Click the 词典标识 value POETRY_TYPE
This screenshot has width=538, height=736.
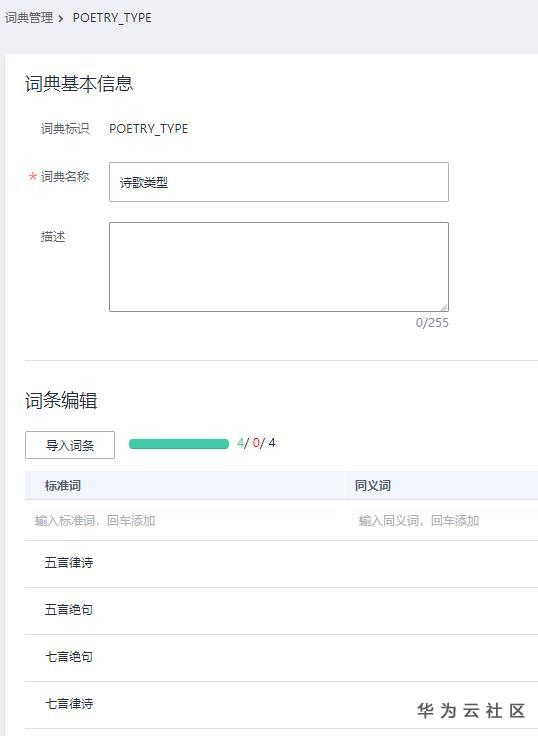pos(148,129)
